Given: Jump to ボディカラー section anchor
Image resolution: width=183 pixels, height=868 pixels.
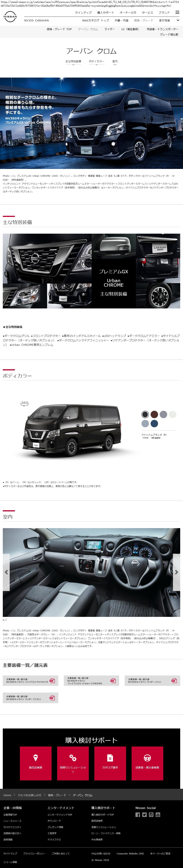Looking at the screenshot, I should point(97,62).
